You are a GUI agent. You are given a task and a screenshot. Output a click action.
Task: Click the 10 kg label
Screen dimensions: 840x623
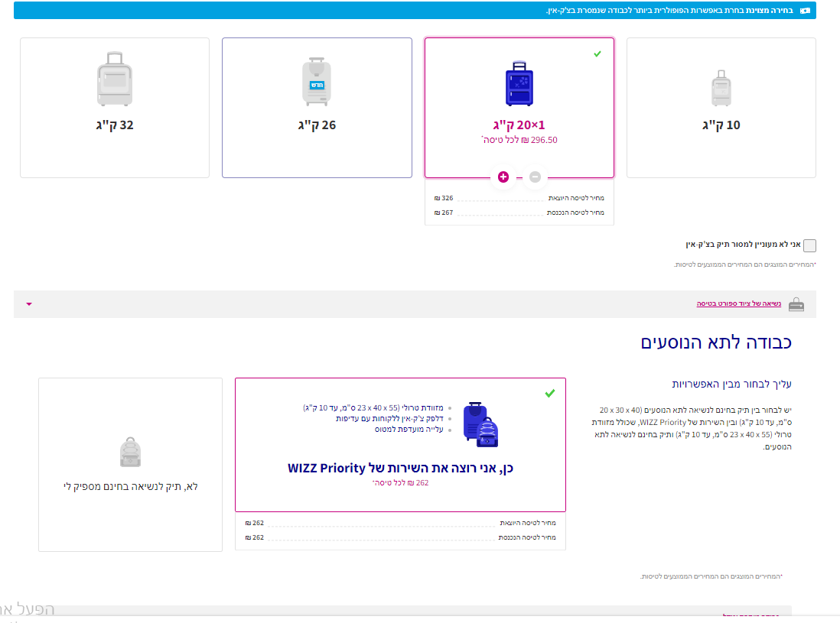point(721,125)
